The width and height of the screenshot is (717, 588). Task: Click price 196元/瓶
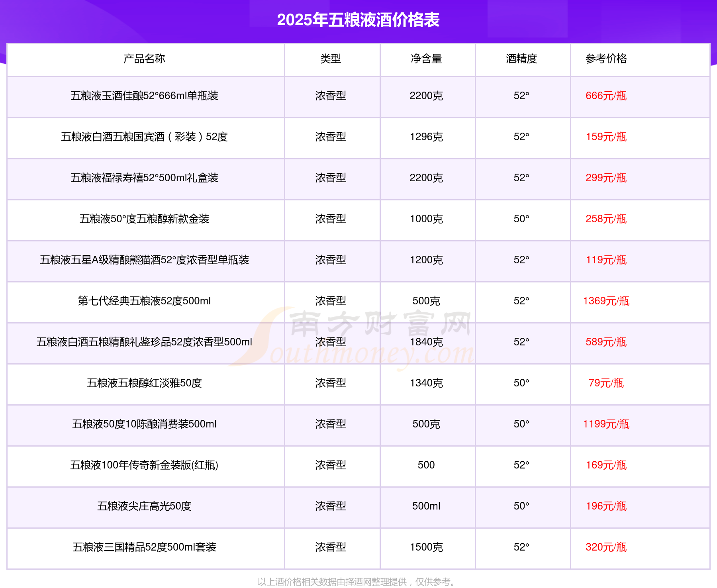606,506
